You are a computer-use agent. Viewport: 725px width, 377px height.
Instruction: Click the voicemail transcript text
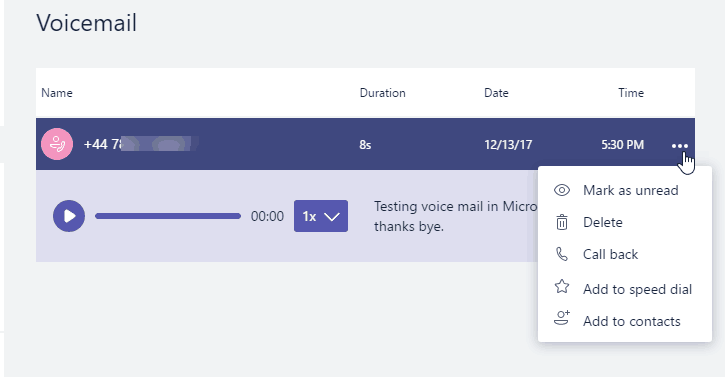[x=455, y=216]
